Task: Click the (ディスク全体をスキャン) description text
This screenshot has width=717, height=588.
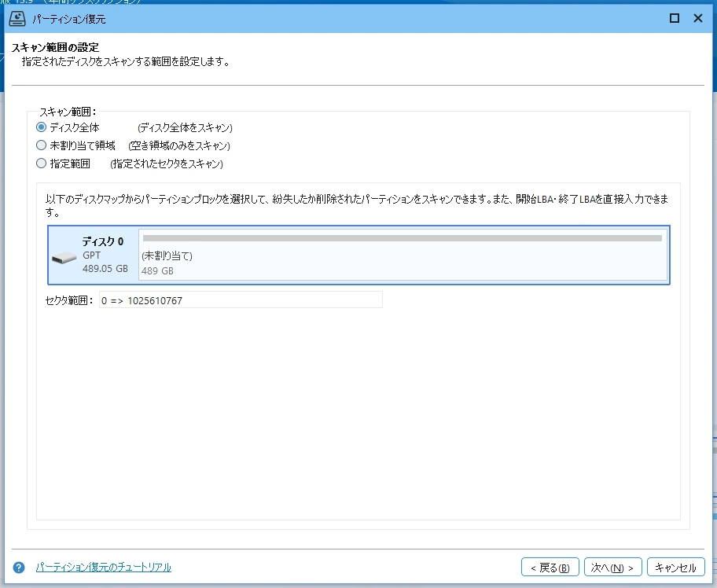Action: click(x=186, y=127)
